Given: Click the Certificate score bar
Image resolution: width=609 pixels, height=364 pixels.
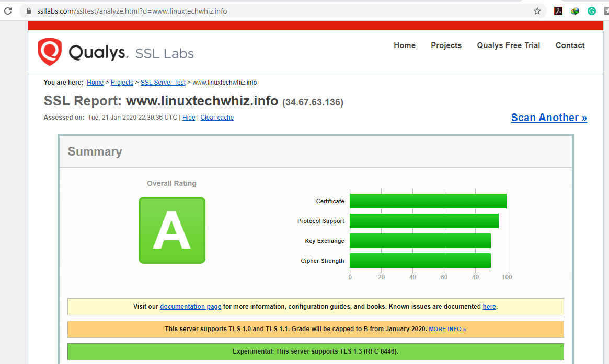Looking at the screenshot, I should (428, 201).
